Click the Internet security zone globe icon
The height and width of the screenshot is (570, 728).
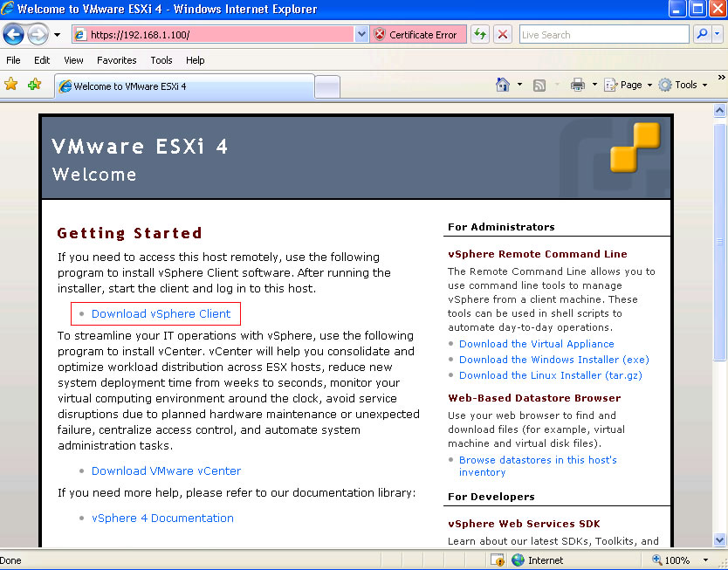pos(519,560)
